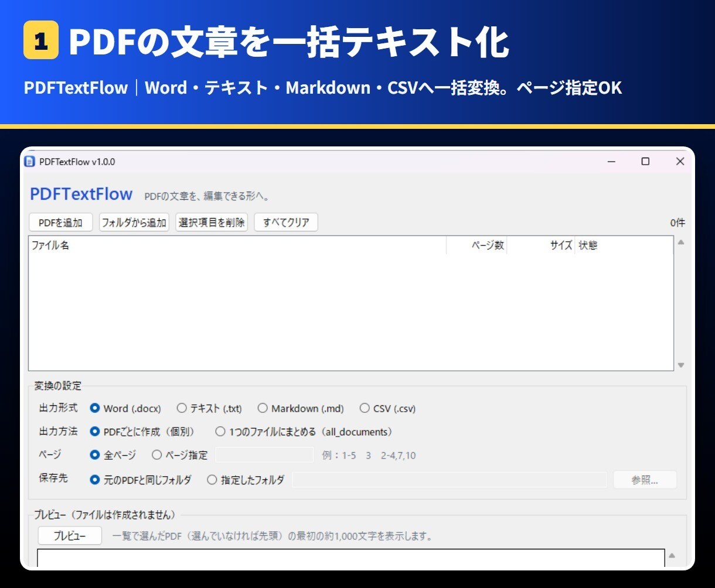Select 元のPDFと同じフォルダ save location

pos(141,480)
